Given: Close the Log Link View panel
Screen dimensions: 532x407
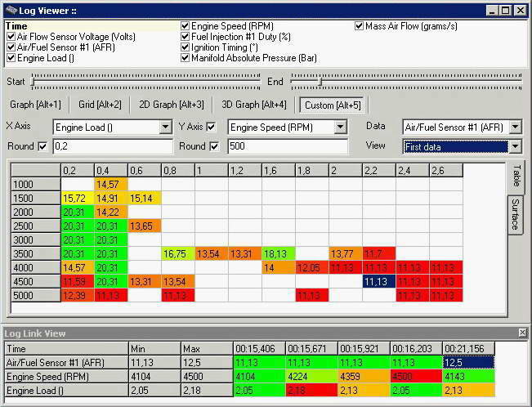Looking at the screenshot, I should (x=524, y=333).
